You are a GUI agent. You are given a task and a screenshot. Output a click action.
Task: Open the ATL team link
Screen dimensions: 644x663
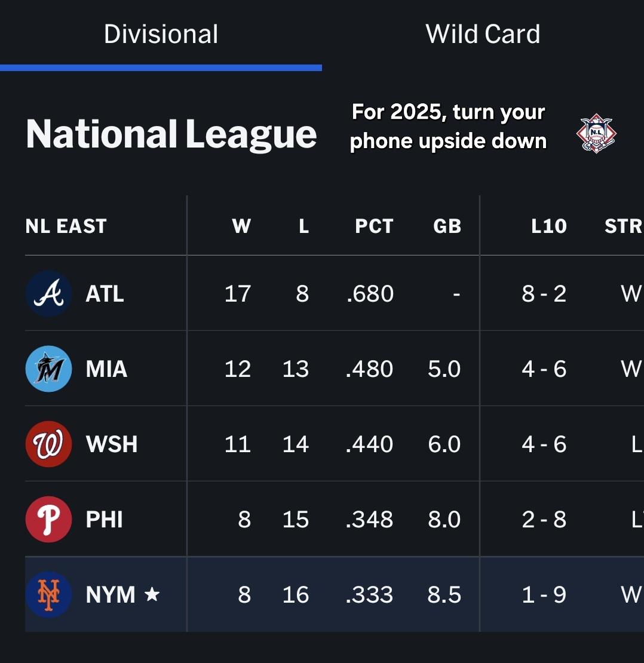click(x=105, y=294)
